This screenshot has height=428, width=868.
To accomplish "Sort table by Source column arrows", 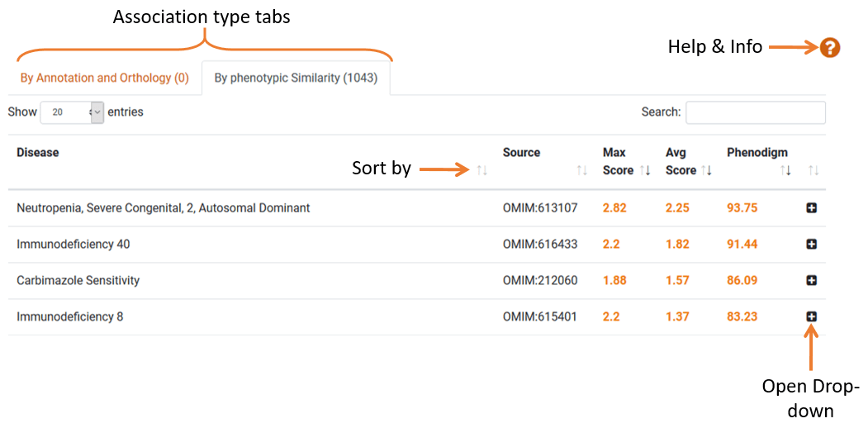I will [581, 170].
